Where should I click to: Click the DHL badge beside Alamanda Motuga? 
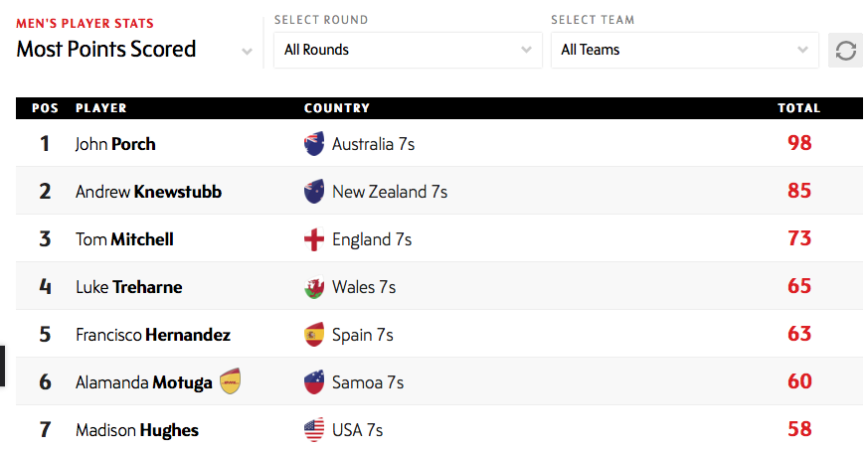231,380
